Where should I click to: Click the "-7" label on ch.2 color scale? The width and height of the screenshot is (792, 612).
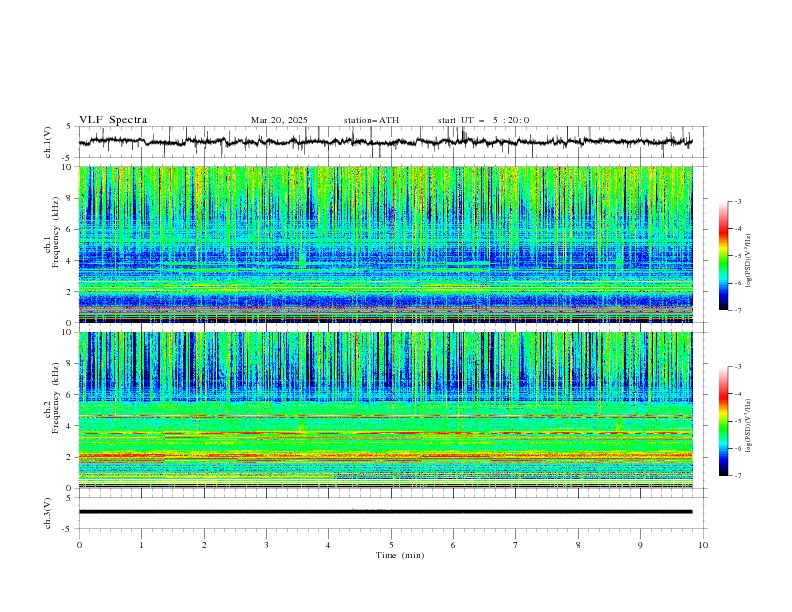point(738,476)
